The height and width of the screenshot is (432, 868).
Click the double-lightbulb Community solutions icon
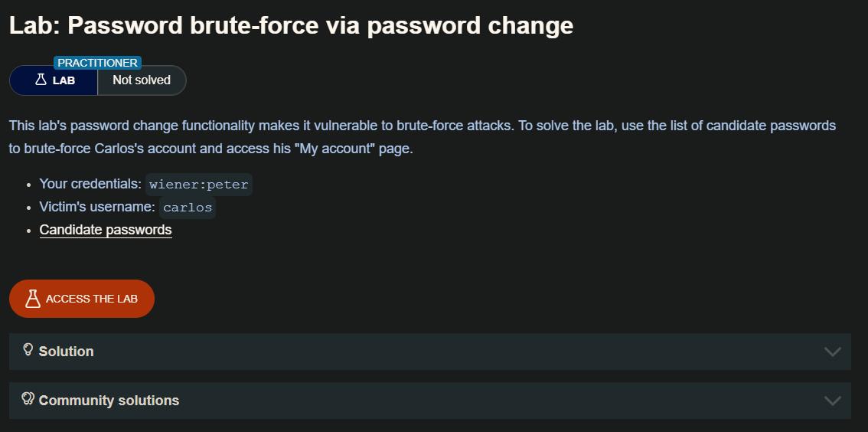tap(28, 399)
